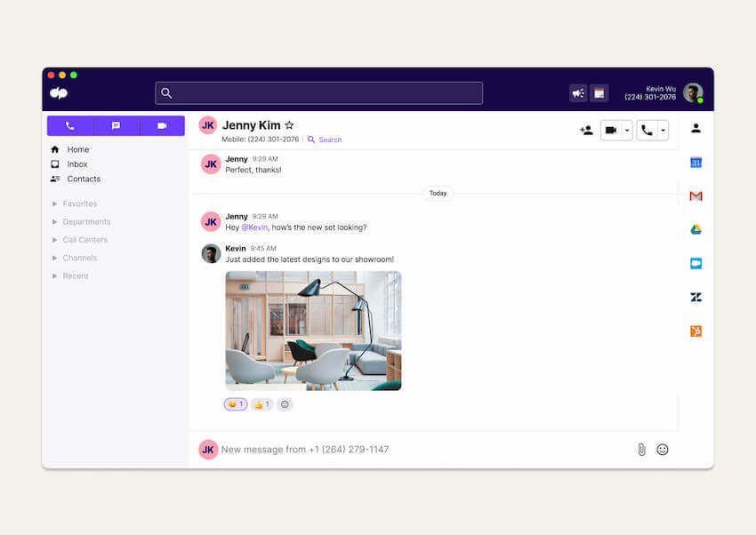Open the Google Drive integration icon
The width and height of the screenshot is (756, 535).
tap(695, 230)
